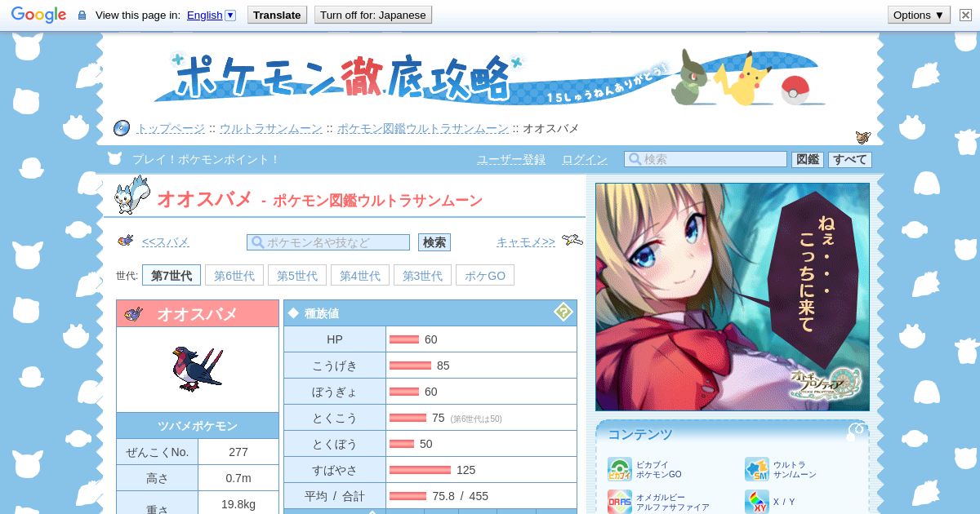The image size is (980, 514).
Task: Focus the top 検索 search field
Action: (706, 159)
